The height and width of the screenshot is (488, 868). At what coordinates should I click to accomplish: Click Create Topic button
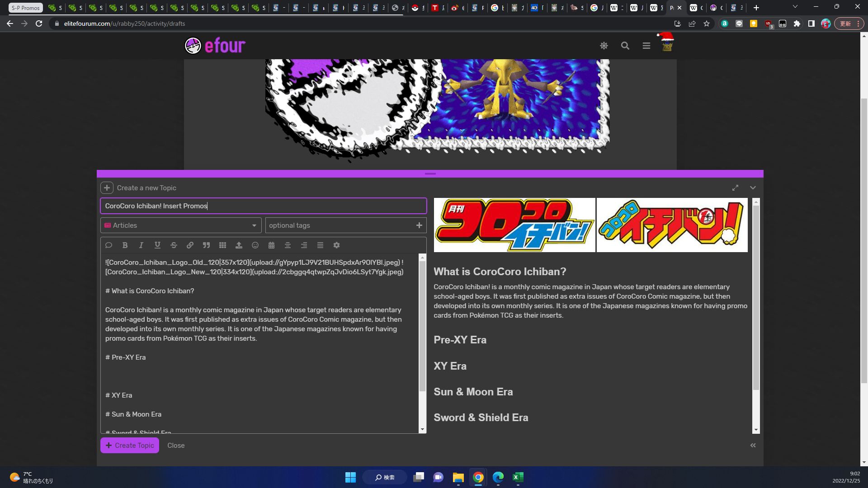tap(130, 446)
